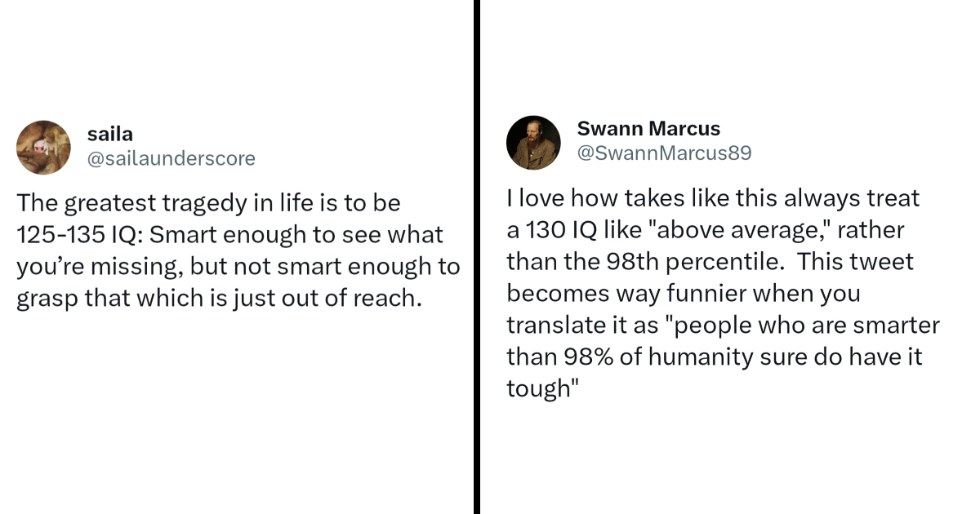The width and height of the screenshot is (980, 514).
Task: Click "you're missing, but not smart enough" line
Action: [x=238, y=267]
